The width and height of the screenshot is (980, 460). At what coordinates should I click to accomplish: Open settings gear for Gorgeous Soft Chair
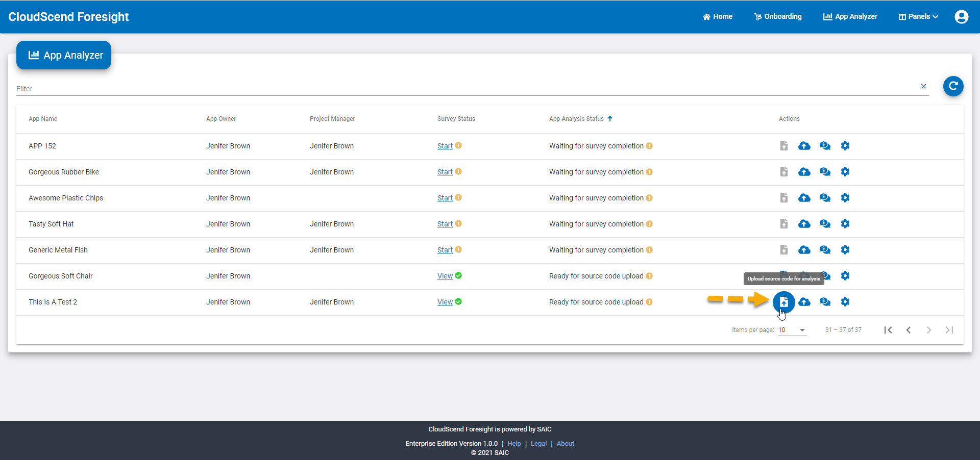pos(845,276)
